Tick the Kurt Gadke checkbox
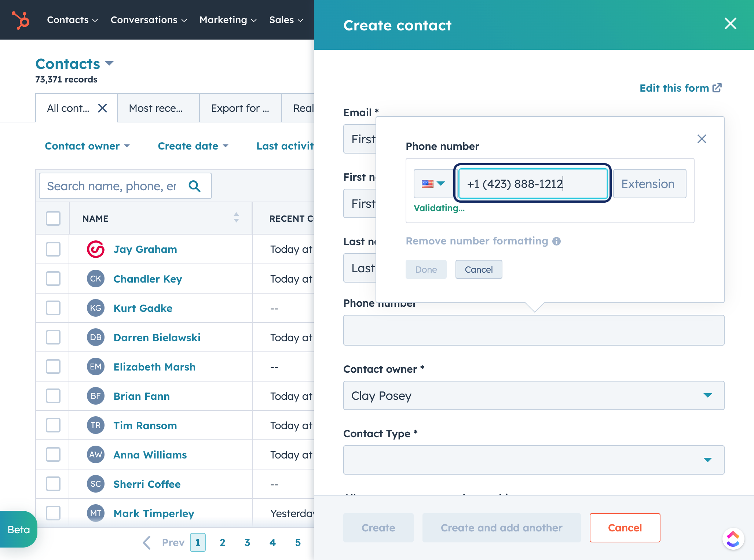The image size is (754, 560). click(53, 308)
